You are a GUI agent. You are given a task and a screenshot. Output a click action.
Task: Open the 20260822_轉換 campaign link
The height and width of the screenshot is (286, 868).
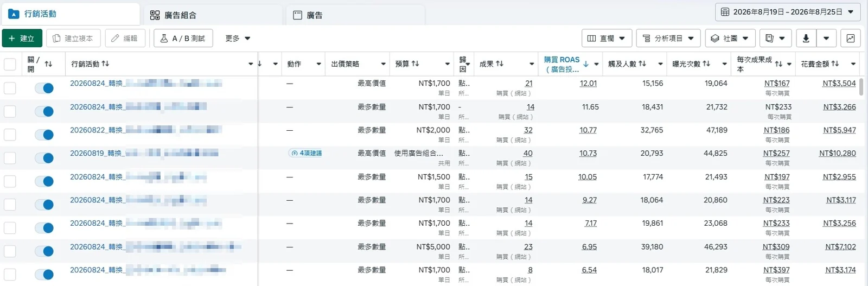(97, 130)
